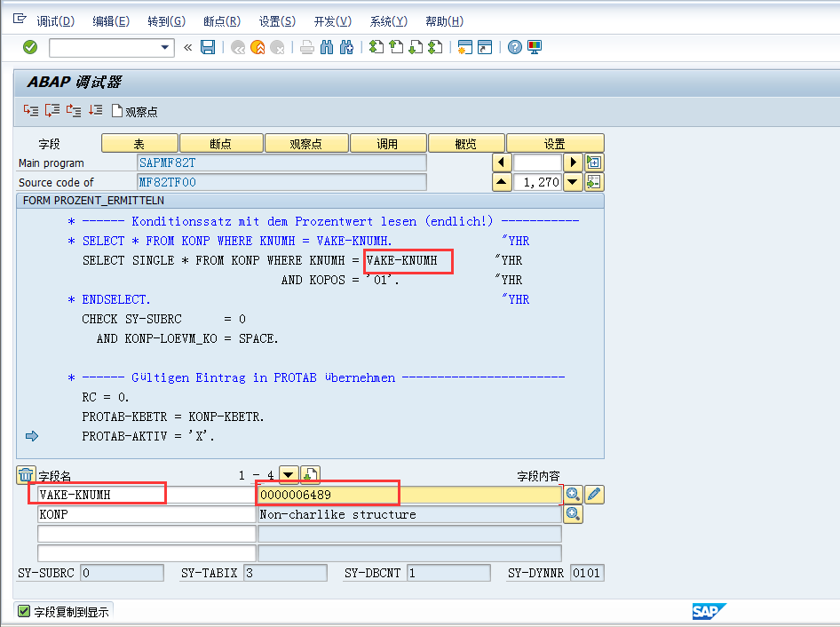
Task: Switch to the 断点 tab
Action: [x=221, y=142]
